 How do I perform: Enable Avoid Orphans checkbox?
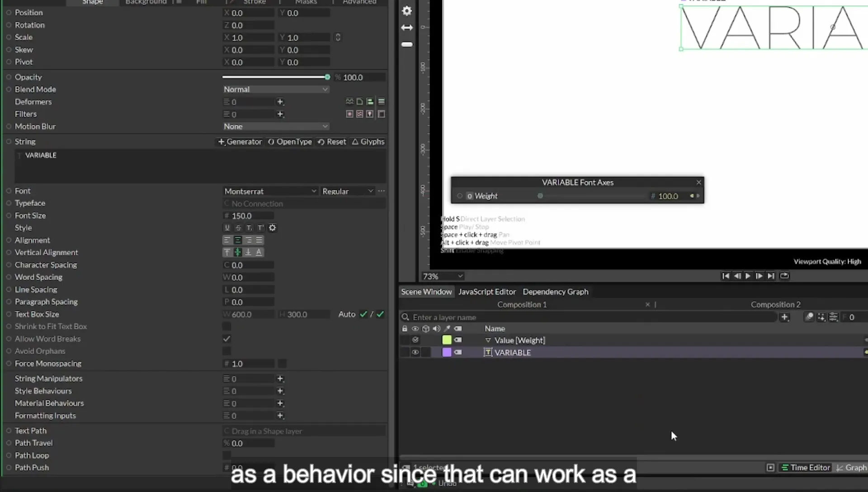tap(227, 351)
